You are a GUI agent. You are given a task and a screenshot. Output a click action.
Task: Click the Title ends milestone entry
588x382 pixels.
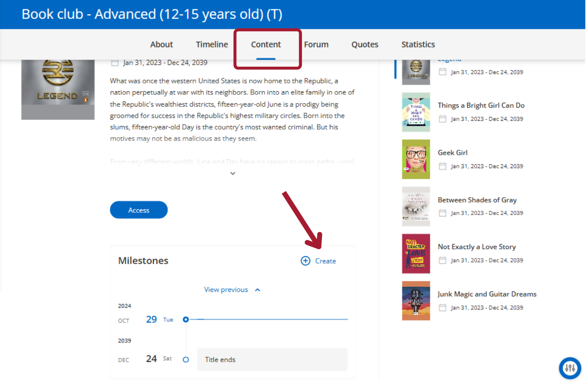coord(272,359)
